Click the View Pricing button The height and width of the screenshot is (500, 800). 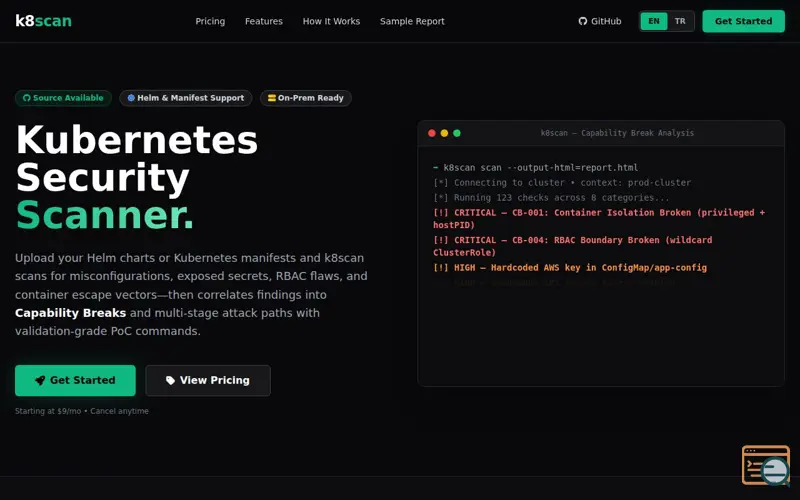coord(208,381)
